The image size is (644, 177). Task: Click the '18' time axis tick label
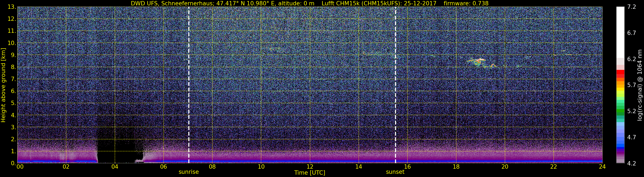[456, 167]
